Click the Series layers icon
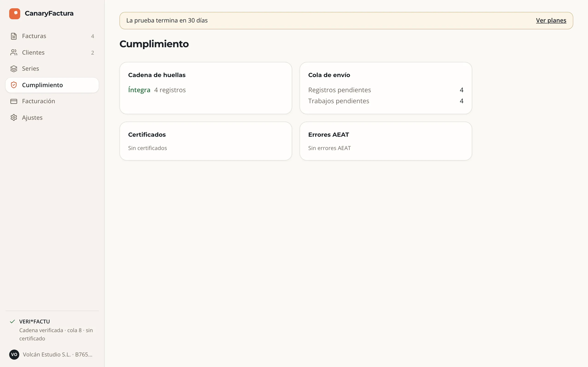Viewport: 588px width, 367px height. click(14, 69)
